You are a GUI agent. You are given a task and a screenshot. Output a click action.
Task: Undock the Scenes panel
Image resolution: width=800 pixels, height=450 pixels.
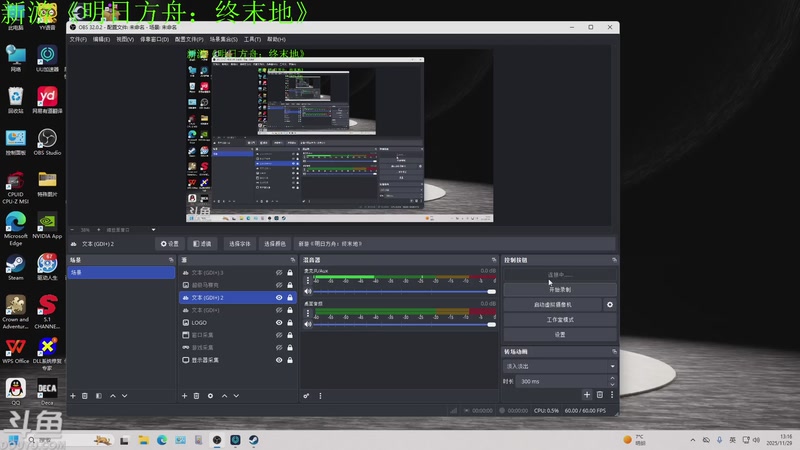pos(171,260)
